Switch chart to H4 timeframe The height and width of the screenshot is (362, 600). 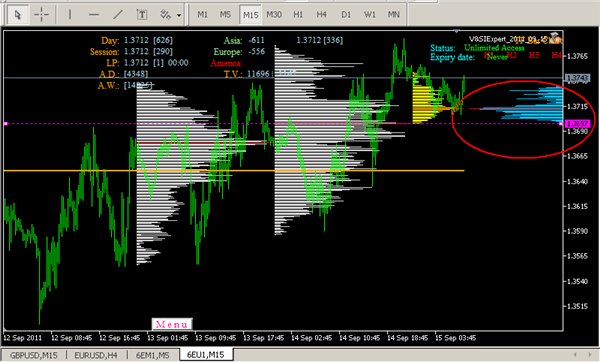click(321, 15)
